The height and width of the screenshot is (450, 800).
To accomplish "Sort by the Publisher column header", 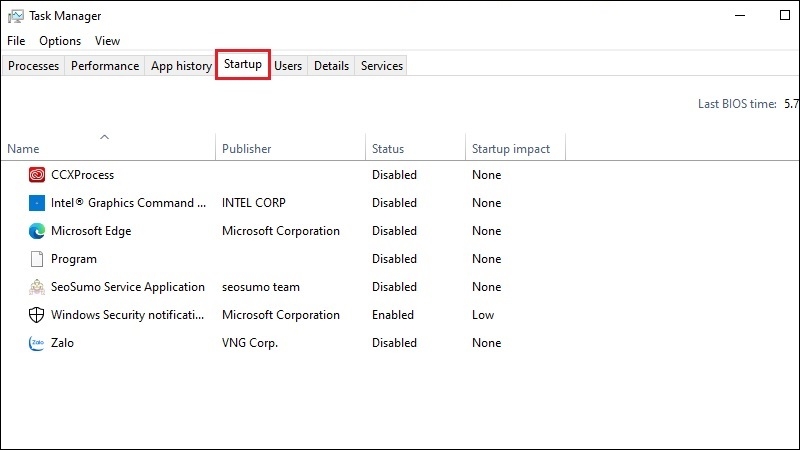I will 247,149.
